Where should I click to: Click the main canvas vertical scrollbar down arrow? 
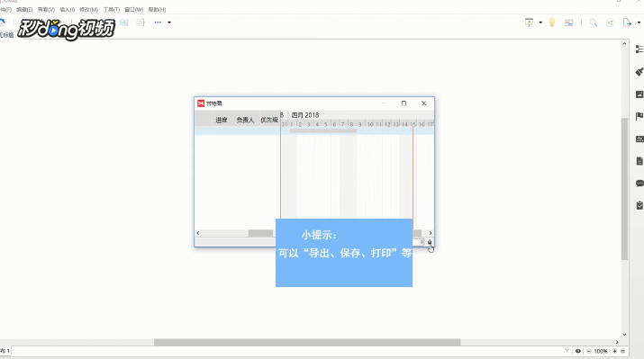pyautogui.click(x=625, y=335)
